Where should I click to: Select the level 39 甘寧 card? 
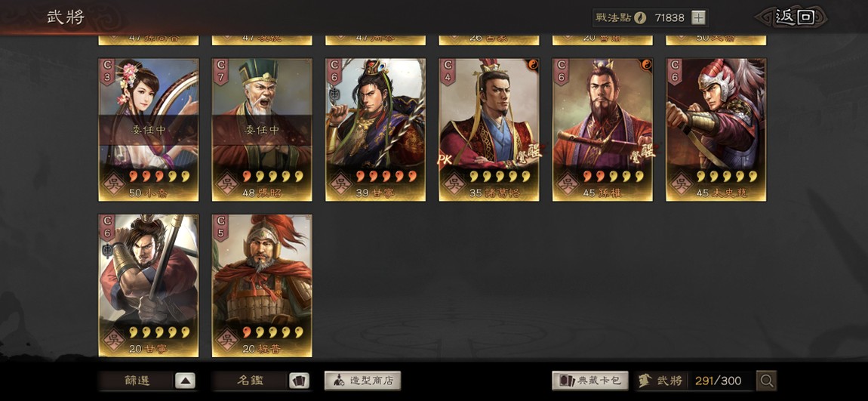pyautogui.click(x=375, y=130)
